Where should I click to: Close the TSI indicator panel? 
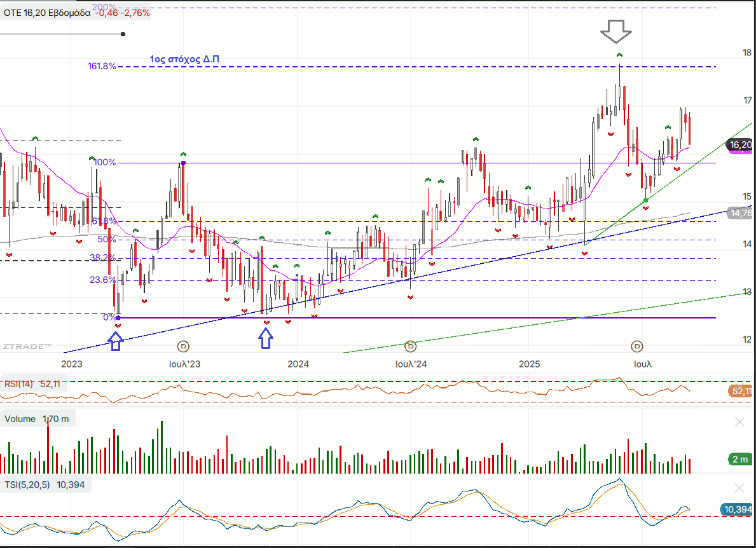tap(739, 488)
